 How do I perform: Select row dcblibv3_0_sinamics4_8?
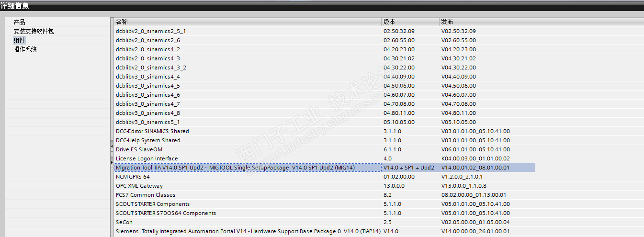(x=325, y=113)
